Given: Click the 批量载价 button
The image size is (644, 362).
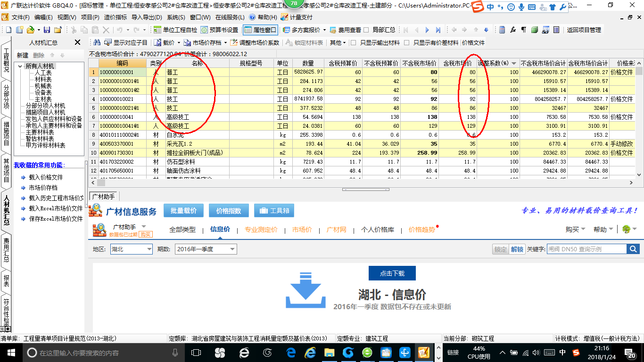Looking at the screenshot, I should pos(183,211).
